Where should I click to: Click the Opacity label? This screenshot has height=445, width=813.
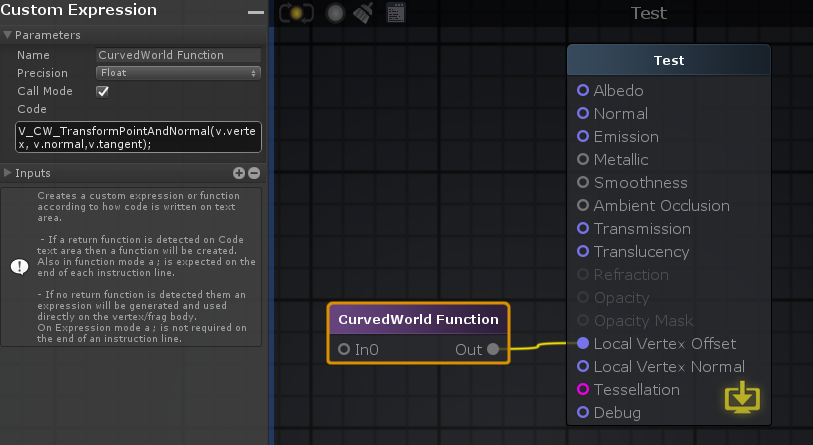(x=621, y=298)
